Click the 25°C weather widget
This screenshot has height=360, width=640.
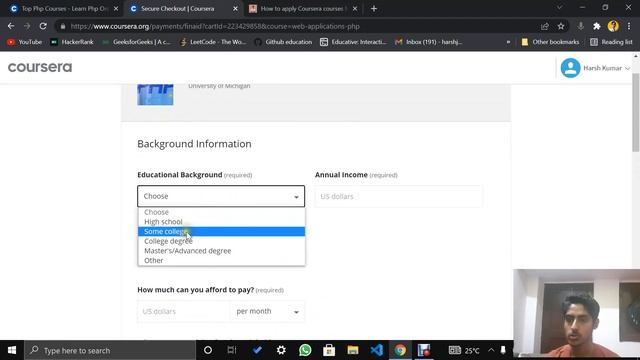[464, 350]
